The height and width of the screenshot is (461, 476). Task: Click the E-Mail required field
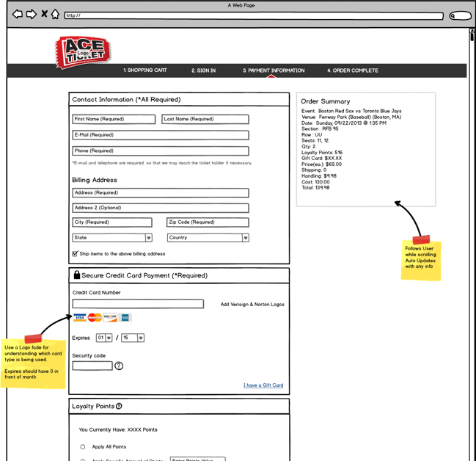[x=161, y=135]
